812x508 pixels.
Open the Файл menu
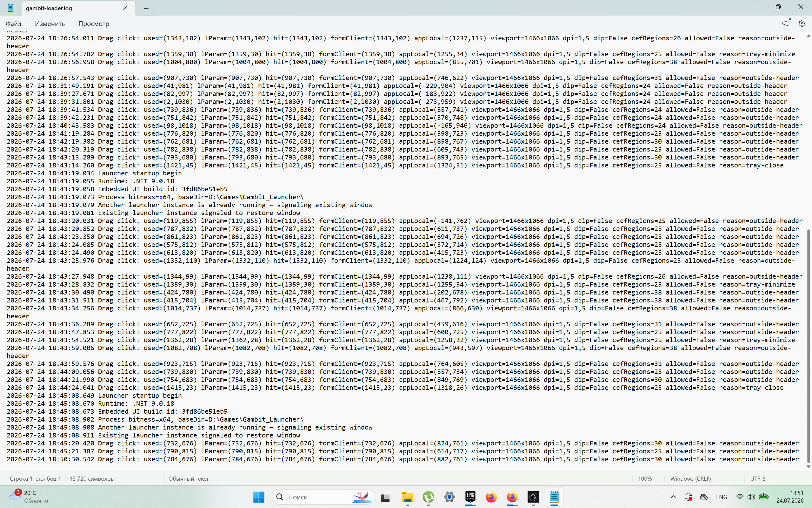tap(13, 24)
